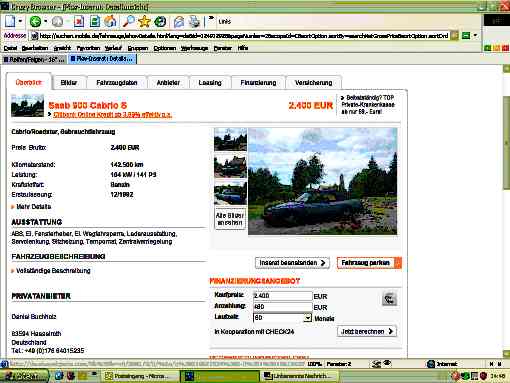Click Inserat beanstanden button
Viewport: 510px width, 383px height.
click(x=292, y=263)
